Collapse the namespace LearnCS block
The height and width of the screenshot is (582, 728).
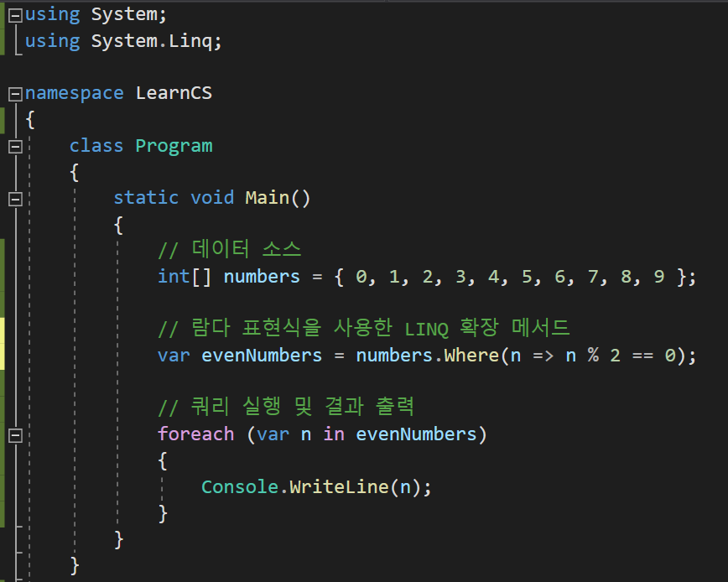coord(15,94)
